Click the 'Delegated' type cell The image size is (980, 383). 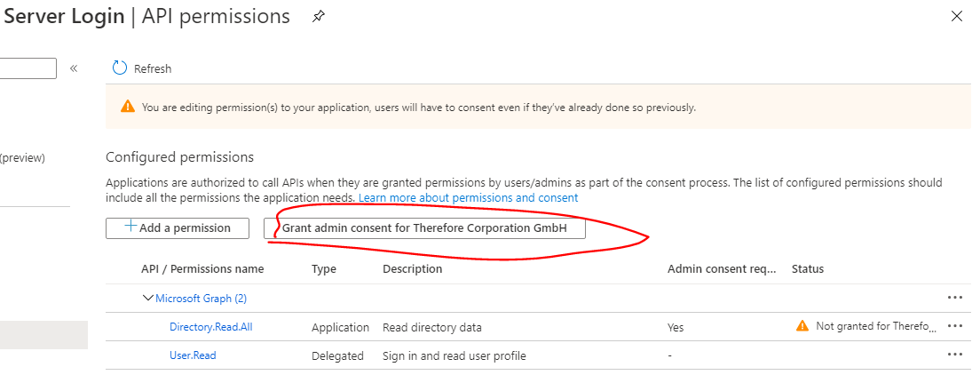(x=337, y=356)
